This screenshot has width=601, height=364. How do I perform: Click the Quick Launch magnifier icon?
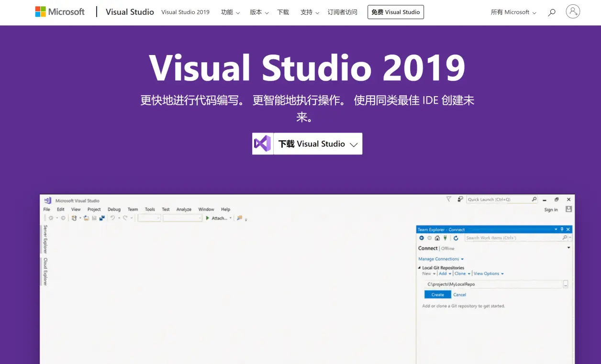[534, 199]
